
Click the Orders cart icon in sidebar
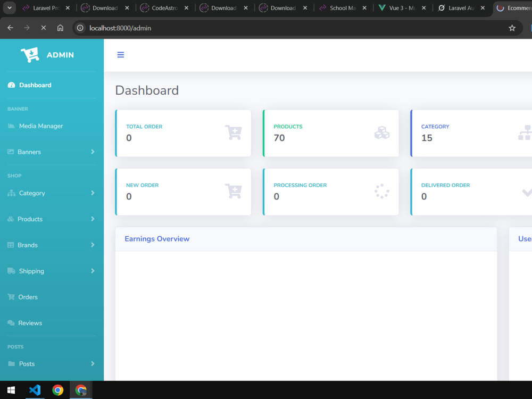point(11,297)
